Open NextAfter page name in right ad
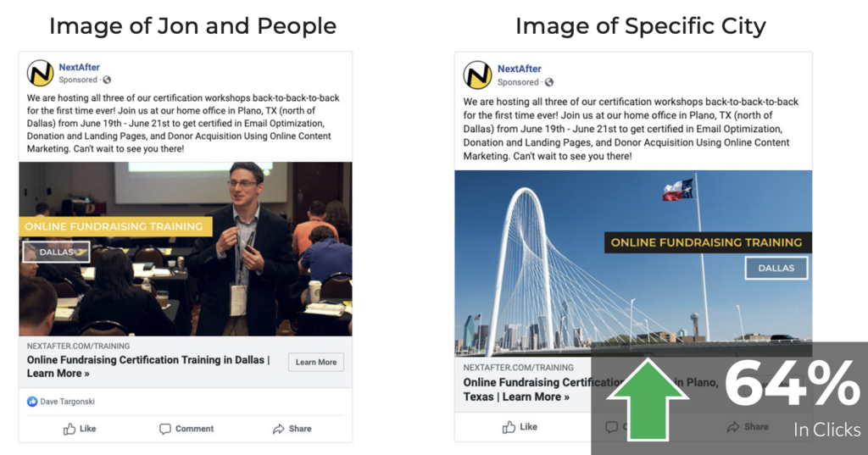 tap(520, 69)
